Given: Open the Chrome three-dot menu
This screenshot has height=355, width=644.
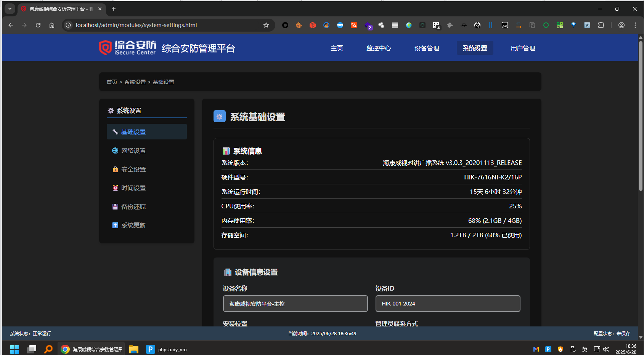Looking at the screenshot, I should (x=635, y=25).
